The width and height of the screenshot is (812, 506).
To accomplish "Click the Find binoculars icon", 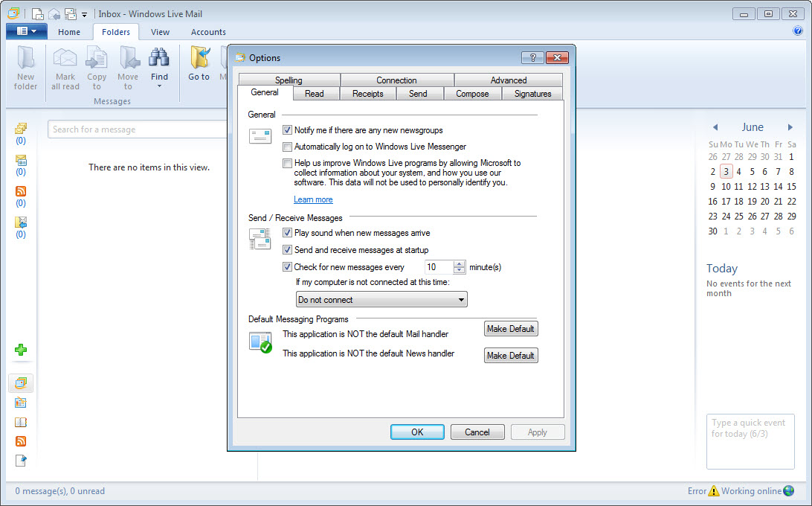I will [x=159, y=58].
